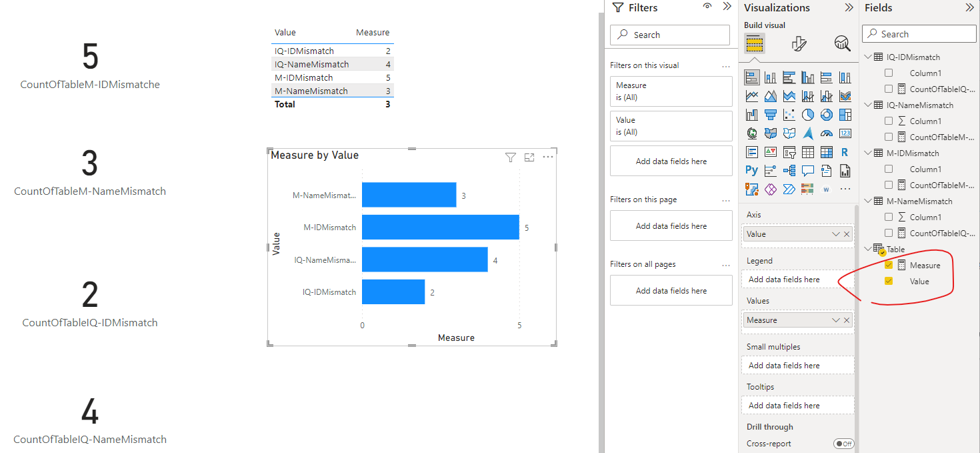980x453 pixels.
Task: Check Column1 under M-IDMismatch table
Action: pyautogui.click(x=888, y=169)
